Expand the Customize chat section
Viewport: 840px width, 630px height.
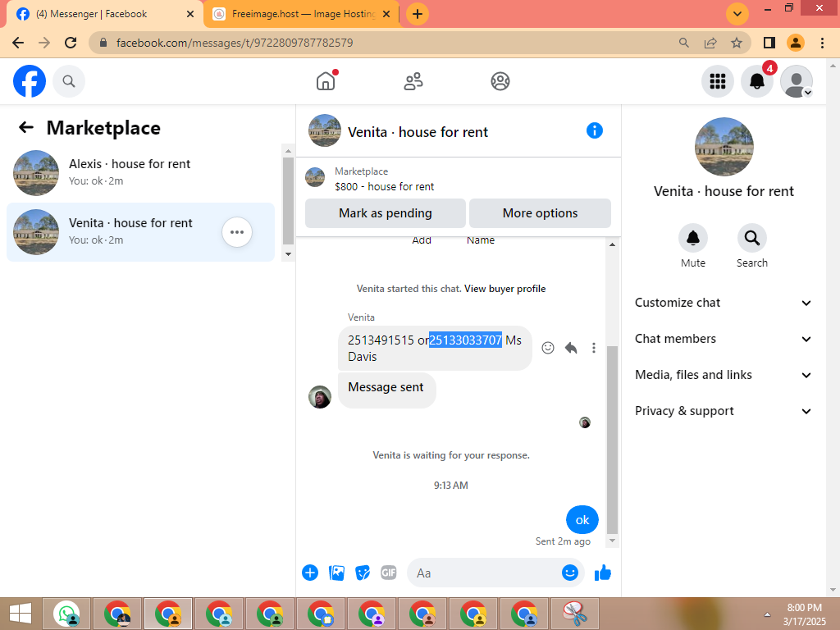[724, 303]
